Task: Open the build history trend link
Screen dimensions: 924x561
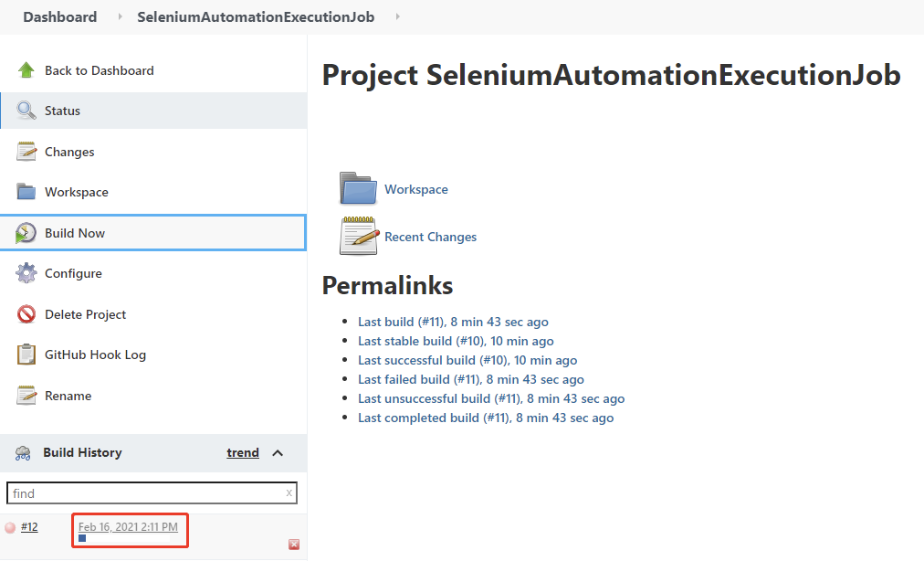Action: [x=243, y=452]
